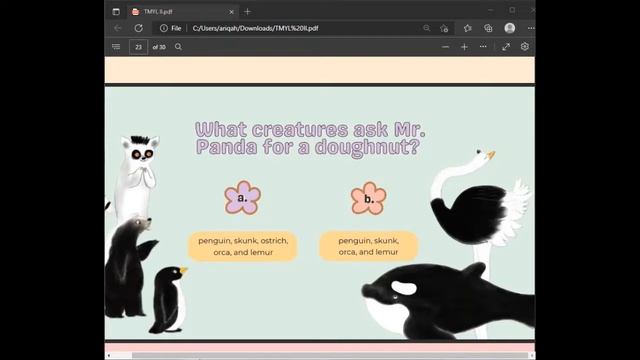640x360 pixels.
Task: Close the TMYL II.pdf tab
Action: 231,12
